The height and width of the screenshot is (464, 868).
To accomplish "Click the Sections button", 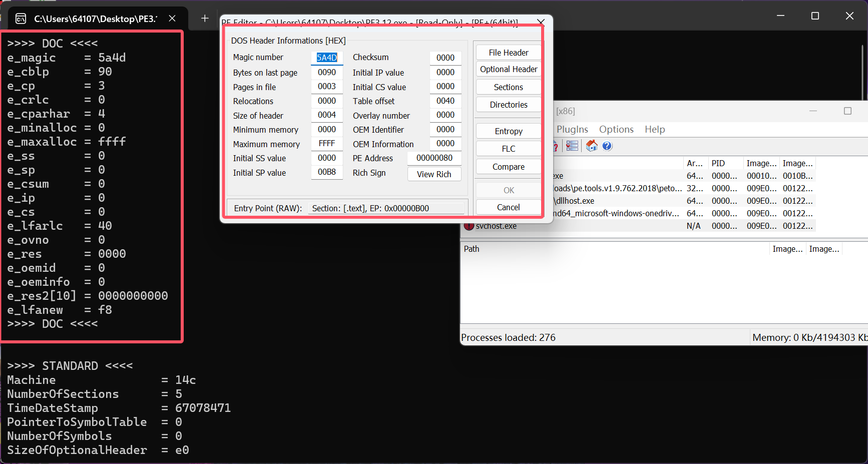I will click(509, 87).
